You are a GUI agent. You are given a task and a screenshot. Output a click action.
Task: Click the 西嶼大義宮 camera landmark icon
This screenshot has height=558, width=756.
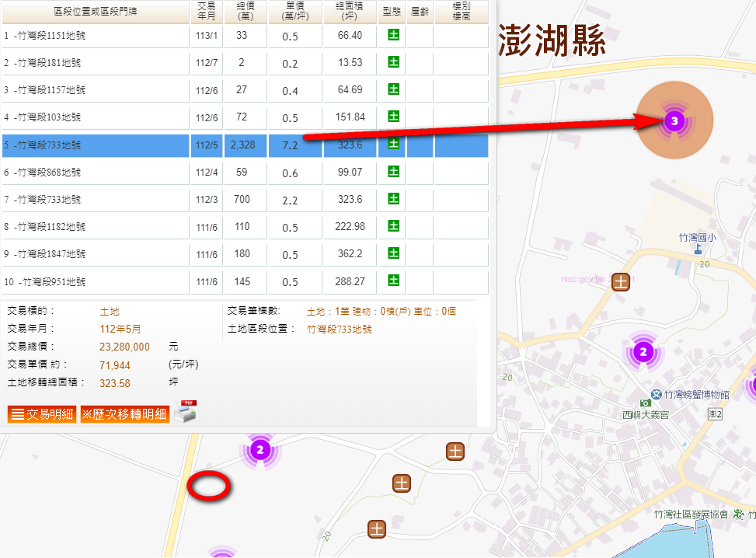click(x=645, y=403)
